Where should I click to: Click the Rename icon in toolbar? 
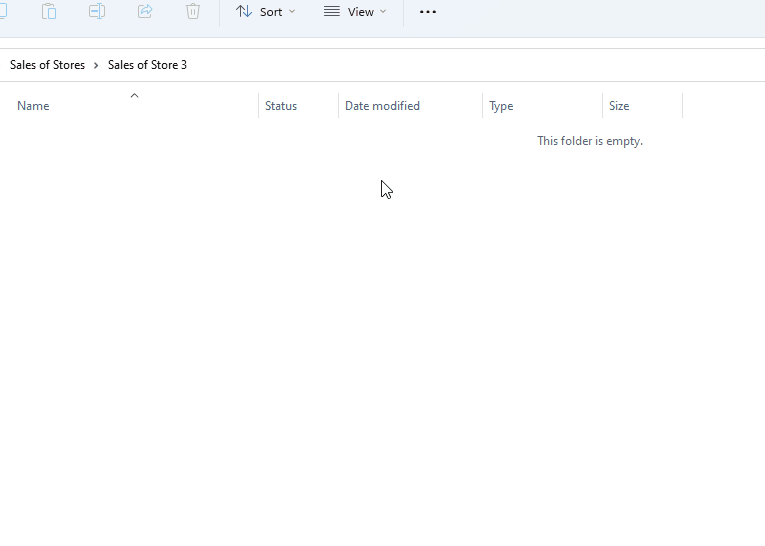tap(97, 12)
